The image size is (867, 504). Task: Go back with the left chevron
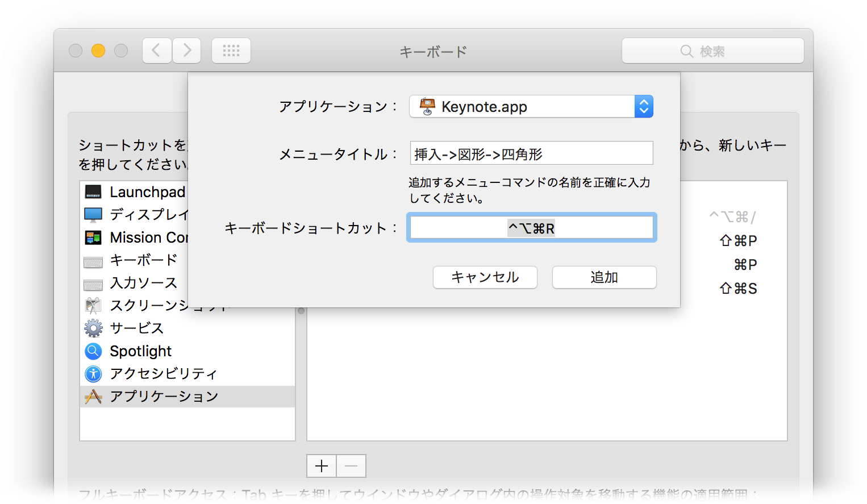click(157, 51)
